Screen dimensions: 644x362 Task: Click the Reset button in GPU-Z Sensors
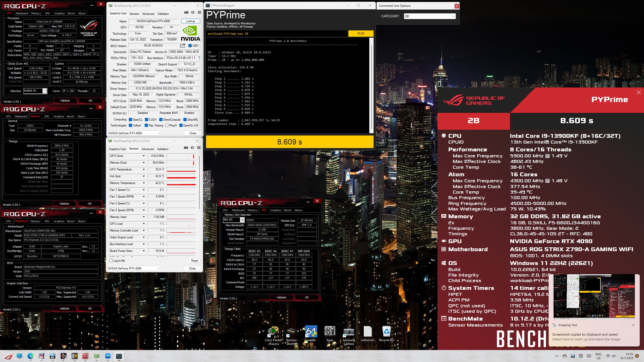click(194, 261)
